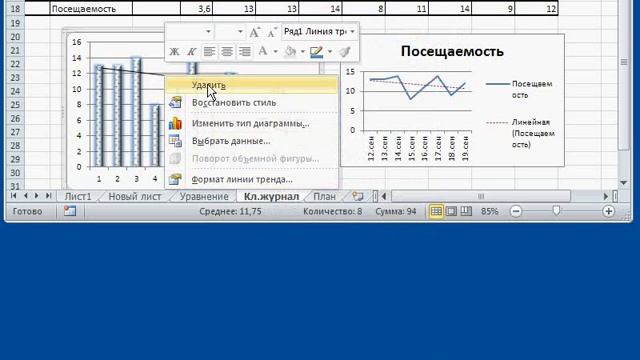The image size is (640, 360).
Task: Align text left in mini toolbar
Action: (x=209, y=52)
